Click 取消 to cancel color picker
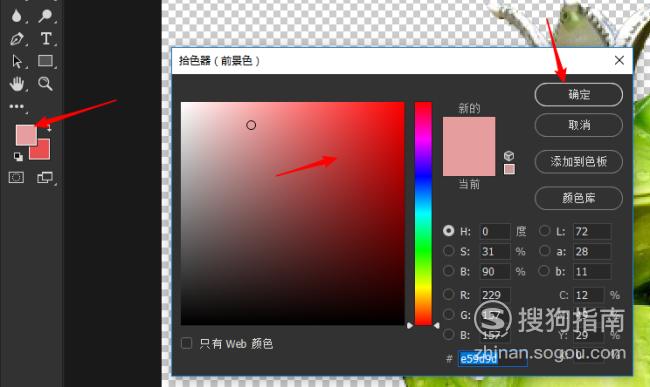Screen dimensions: 650x387 (x=579, y=125)
